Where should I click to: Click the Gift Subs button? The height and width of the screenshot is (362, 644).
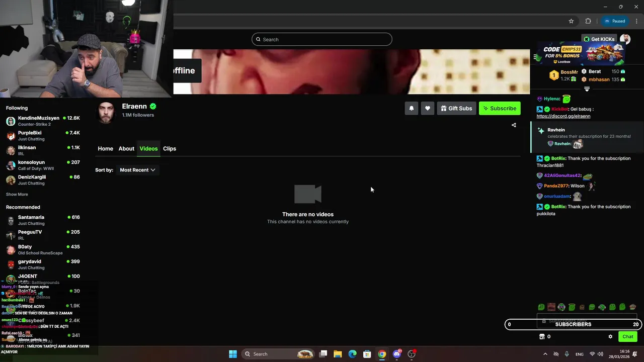tap(456, 108)
